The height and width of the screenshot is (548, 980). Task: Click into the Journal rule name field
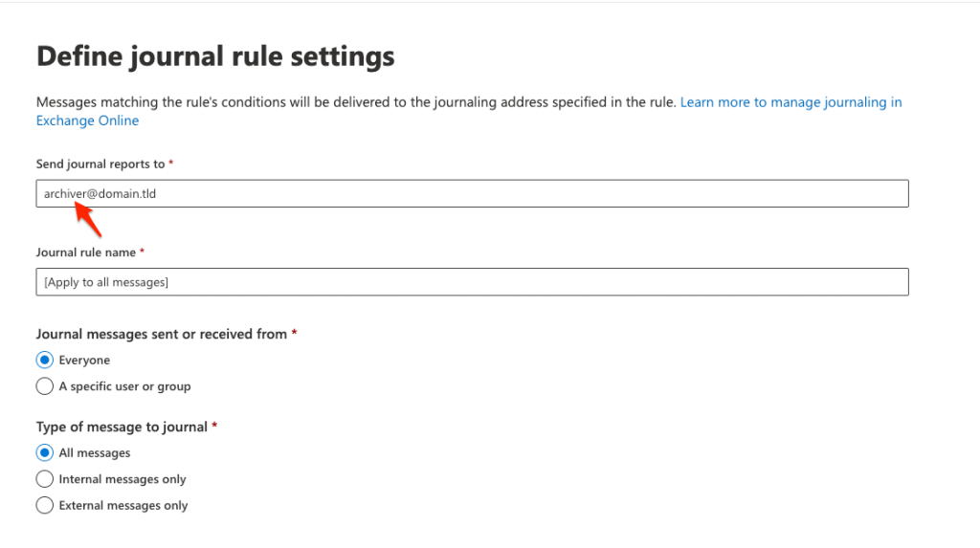point(472,282)
